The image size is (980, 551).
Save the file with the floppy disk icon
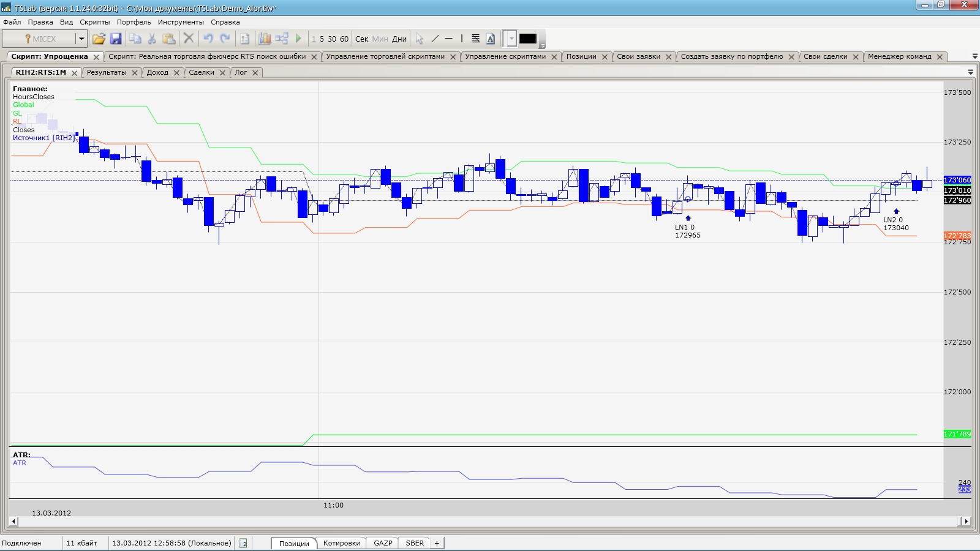(x=116, y=39)
